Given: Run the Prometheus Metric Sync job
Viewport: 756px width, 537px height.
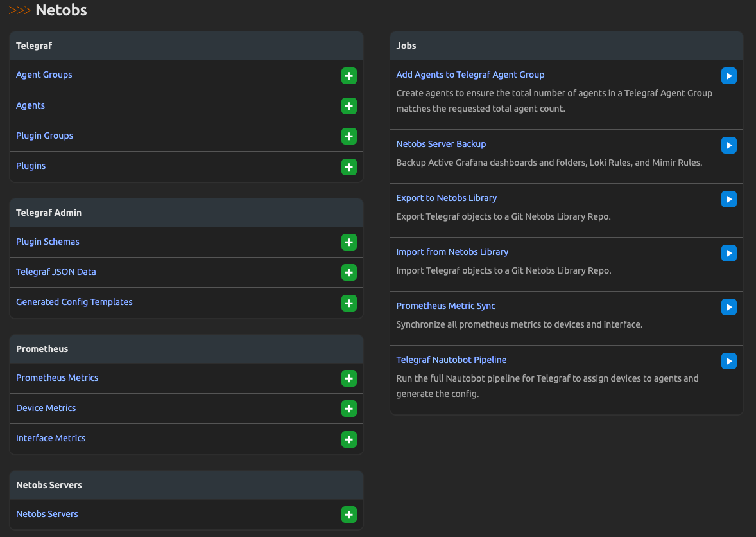Looking at the screenshot, I should coord(728,307).
